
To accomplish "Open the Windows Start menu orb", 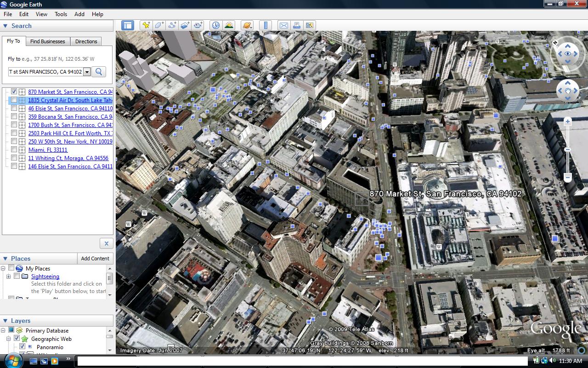I will pyautogui.click(x=12, y=360).
